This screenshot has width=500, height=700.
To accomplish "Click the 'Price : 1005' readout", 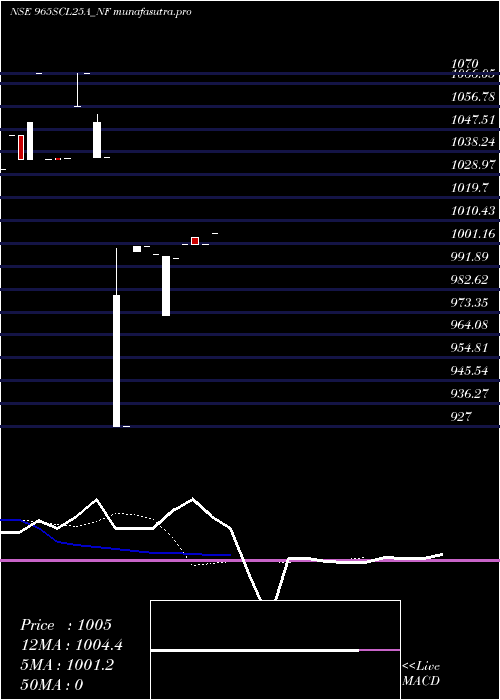I will [x=66, y=625].
